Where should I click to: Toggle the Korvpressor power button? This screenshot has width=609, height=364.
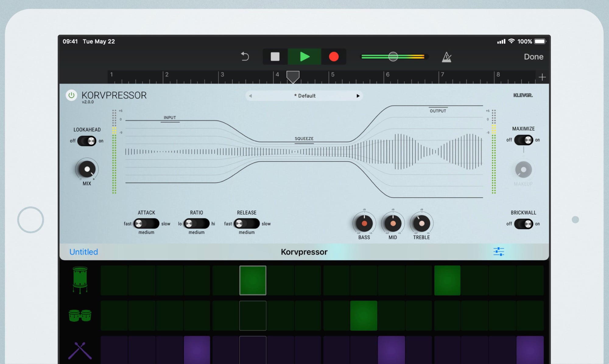click(71, 95)
